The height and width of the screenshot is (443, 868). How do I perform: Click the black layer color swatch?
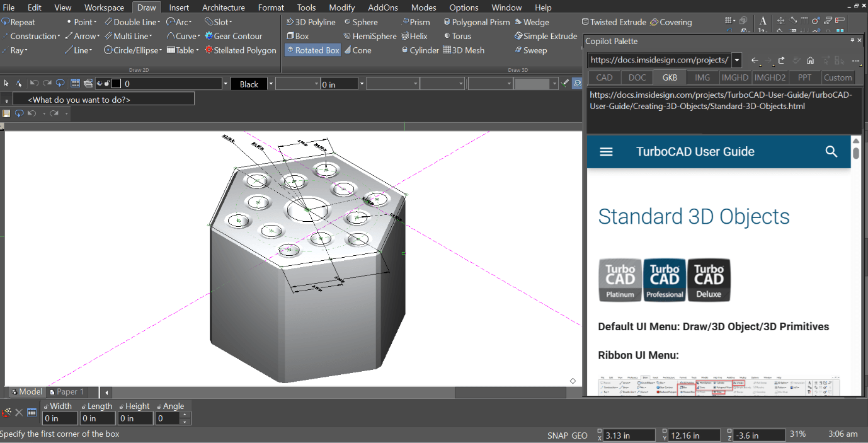coord(116,84)
